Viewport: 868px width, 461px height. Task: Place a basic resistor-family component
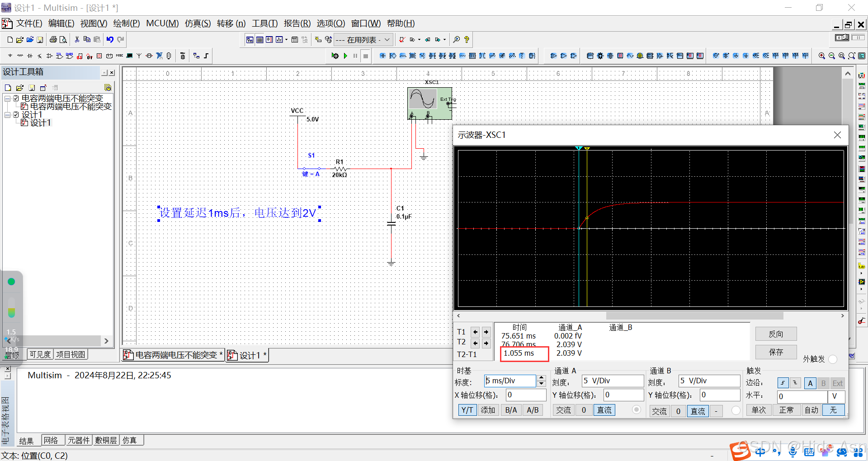click(x=20, y=56)
